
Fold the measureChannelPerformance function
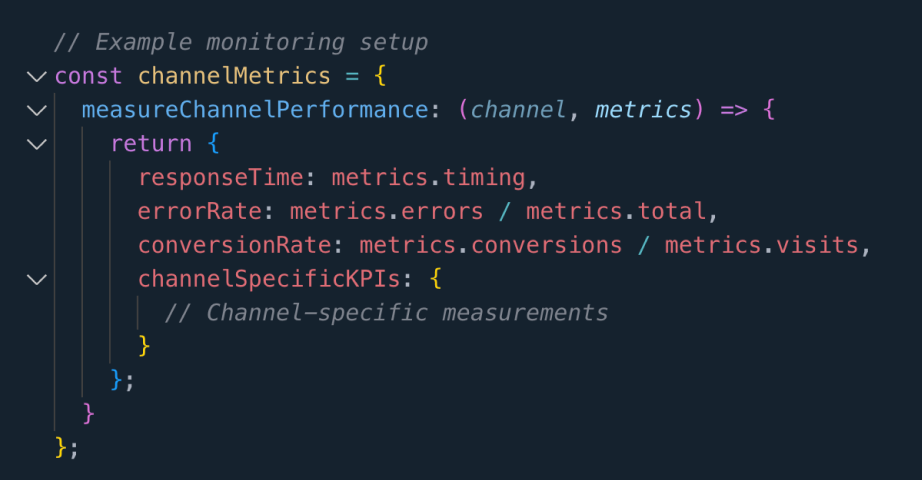point(36,110)
